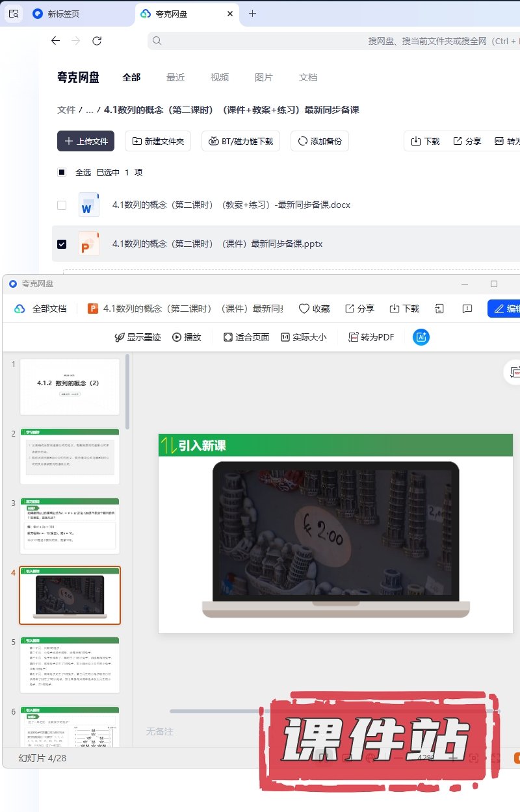The image size is (520, 812).
Task: Open BT/磁力链下载 download option
Action: (240, 141)
